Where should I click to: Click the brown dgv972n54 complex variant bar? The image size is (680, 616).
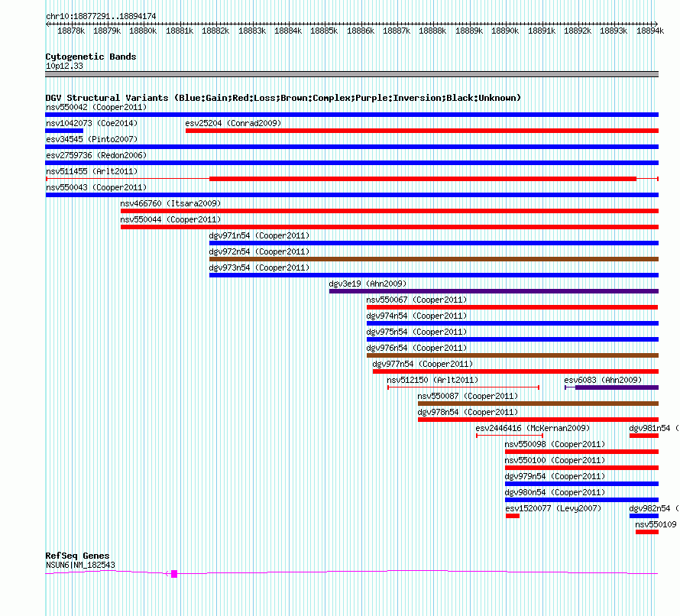(434, 259)
